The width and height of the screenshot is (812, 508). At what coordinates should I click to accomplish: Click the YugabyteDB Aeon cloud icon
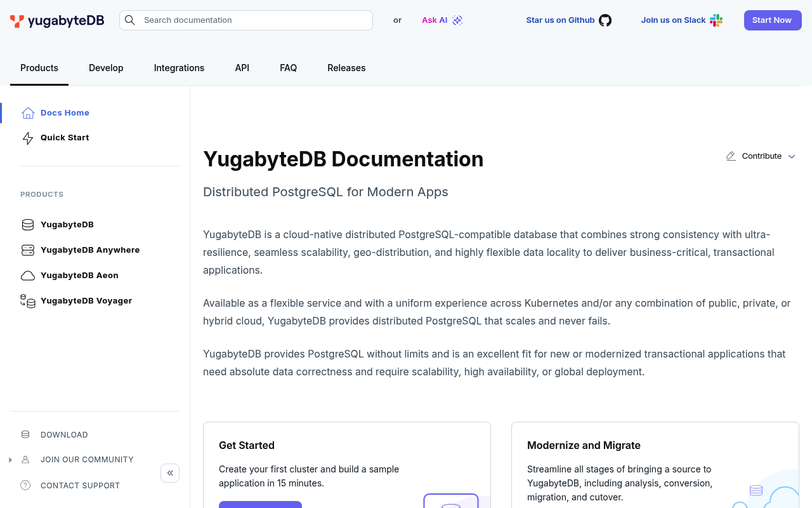tap(28, 276)
